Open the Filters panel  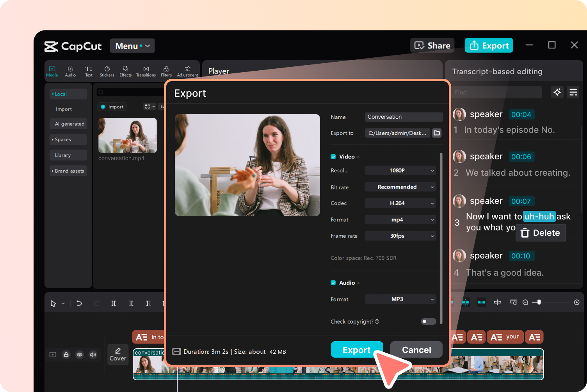(x=166, y=70)
